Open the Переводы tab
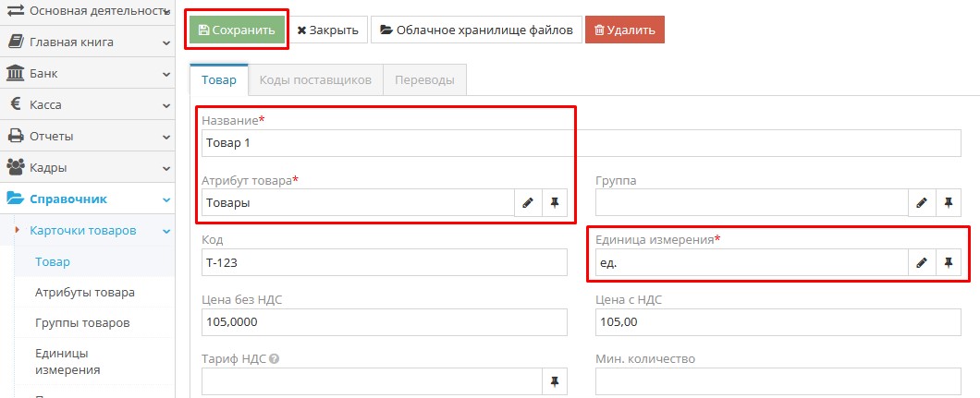This screenshot has height=398, width=980. coord(424,80)
